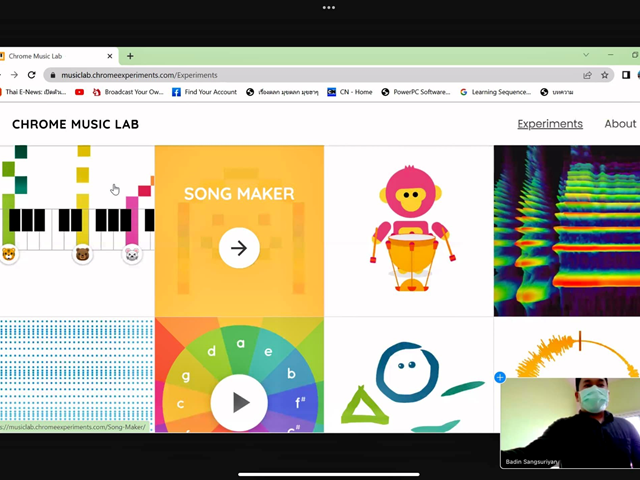Go forward with the browser arrow
The image size is (640, 480).
[x=14, y=75]
